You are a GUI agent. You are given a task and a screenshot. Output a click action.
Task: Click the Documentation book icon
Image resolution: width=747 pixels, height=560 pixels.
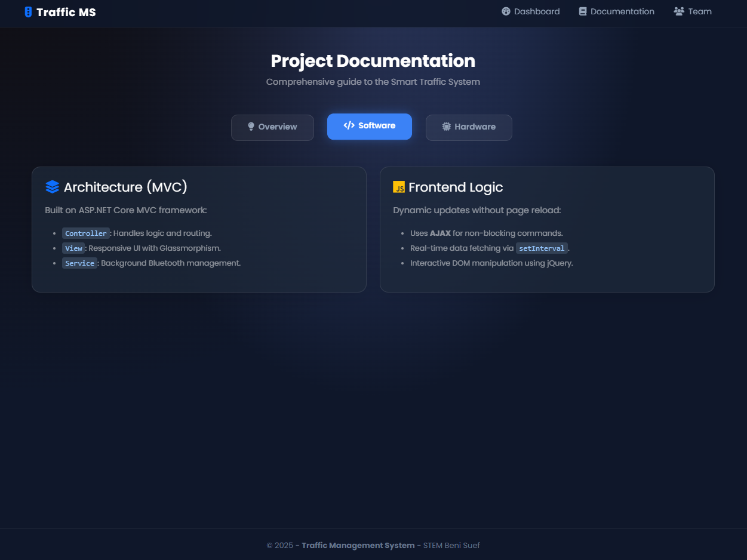coord(583,11)
